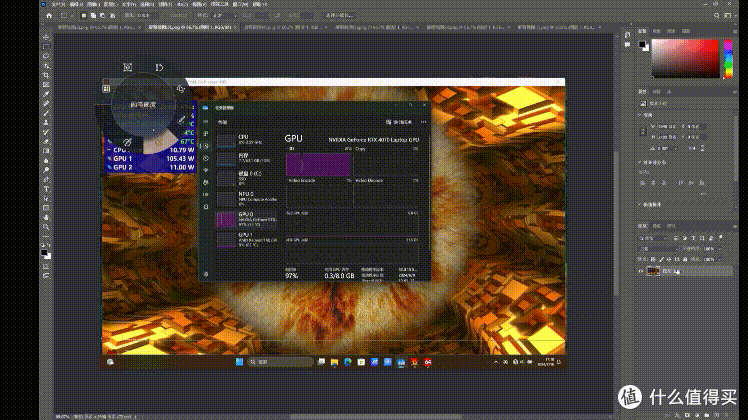
Task: Select the Crop tool
Action: [46, 75]
